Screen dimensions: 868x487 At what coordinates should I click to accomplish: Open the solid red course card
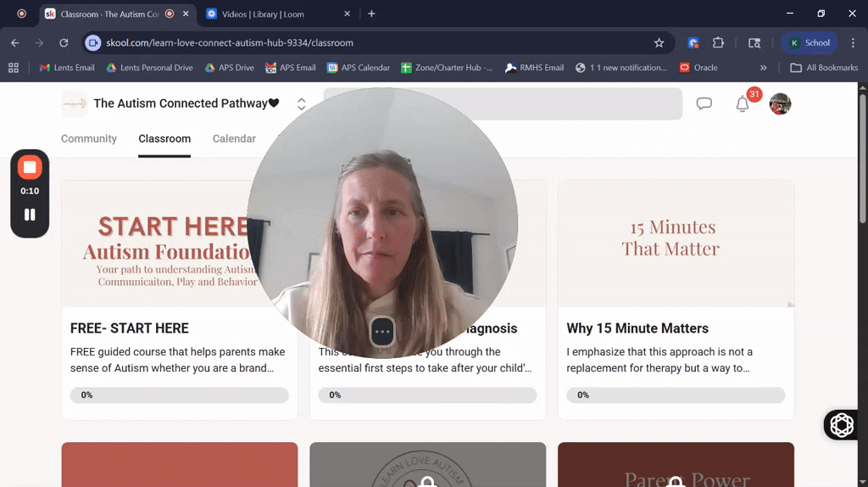coord(180,464)
